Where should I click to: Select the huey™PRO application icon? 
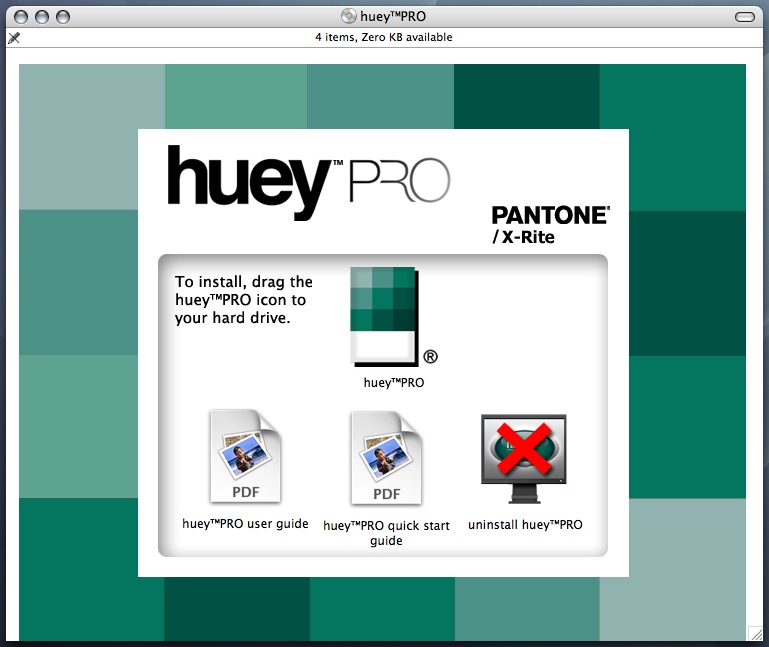coord(386,316)
